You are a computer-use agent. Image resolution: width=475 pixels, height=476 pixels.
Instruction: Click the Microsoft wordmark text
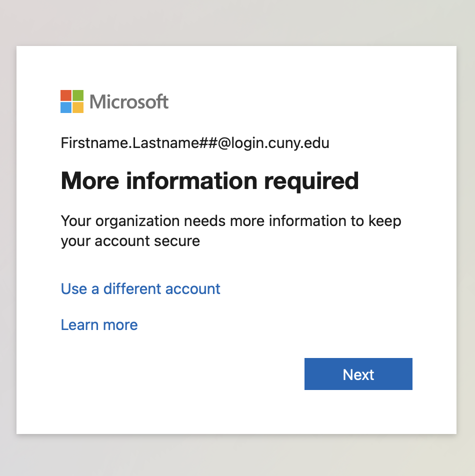click(x=129, y=101)
